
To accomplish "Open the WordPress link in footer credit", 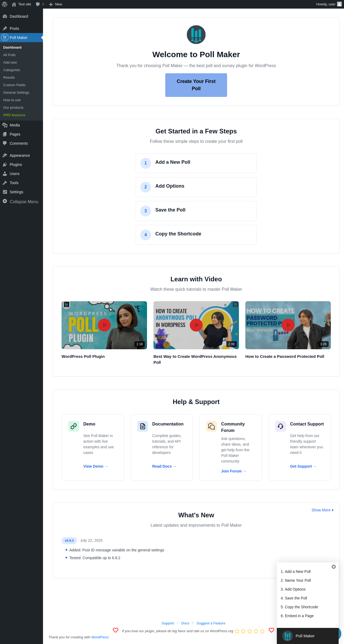I will coord(100,637).
